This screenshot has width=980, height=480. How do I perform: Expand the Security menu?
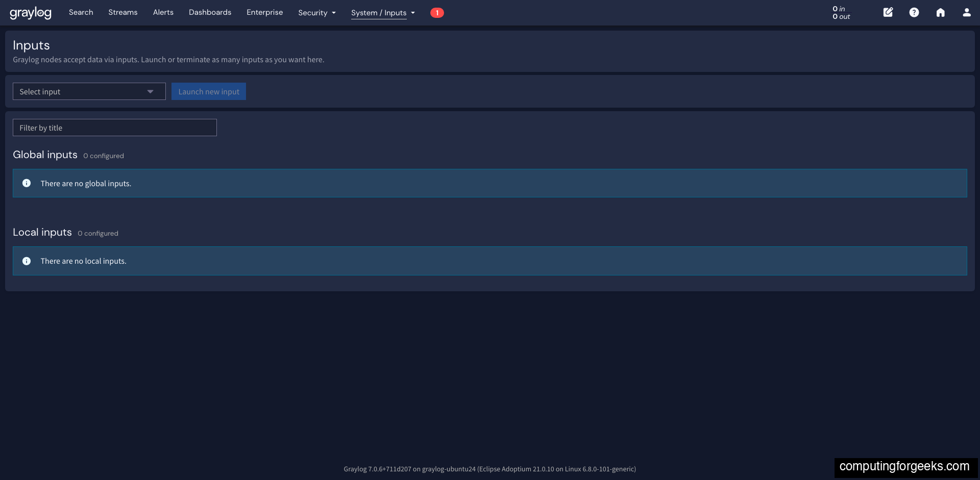click(316, 12)
